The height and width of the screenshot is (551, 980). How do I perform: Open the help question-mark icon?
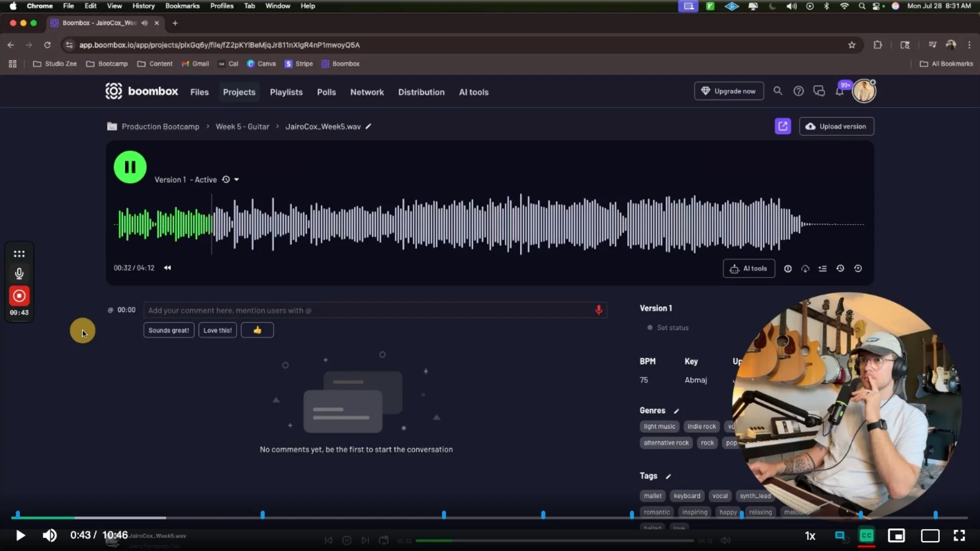[798, 91]
